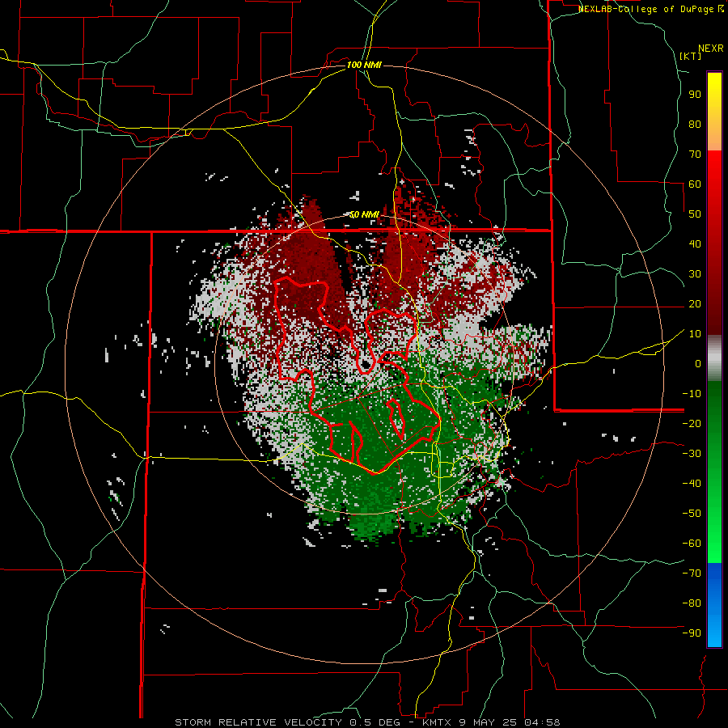The height and width of the screenshot is (728, 728).
Task: Click the 70 value on the velocity scale
Action: (695, 154)
